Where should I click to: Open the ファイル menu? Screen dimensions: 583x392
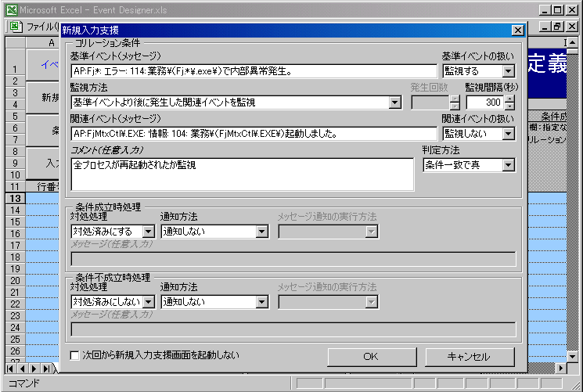click(x=41, y=27)
